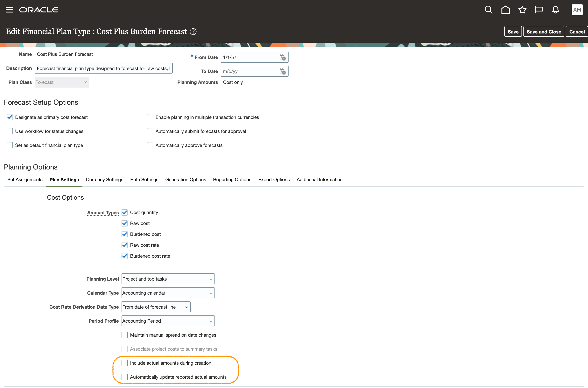Go to the Home icon
Viewport: 588px width, 388px height.
(x=505, y=10)
